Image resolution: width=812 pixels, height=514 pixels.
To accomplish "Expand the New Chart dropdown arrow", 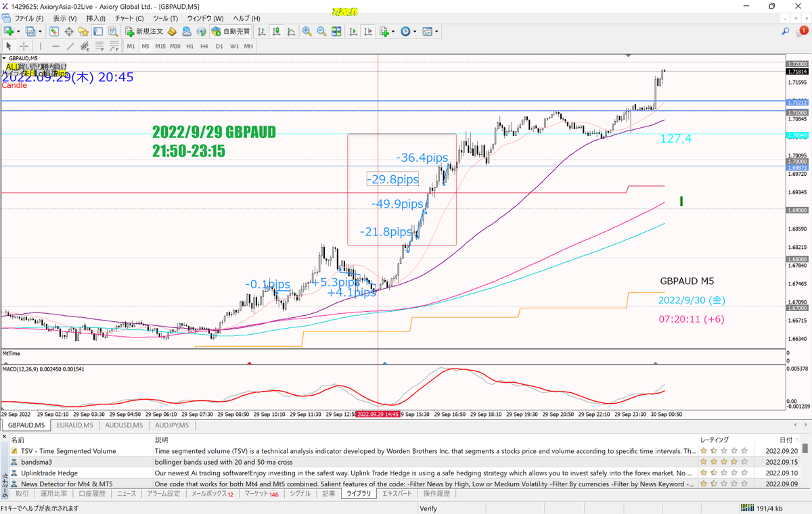I will (19, 31).
